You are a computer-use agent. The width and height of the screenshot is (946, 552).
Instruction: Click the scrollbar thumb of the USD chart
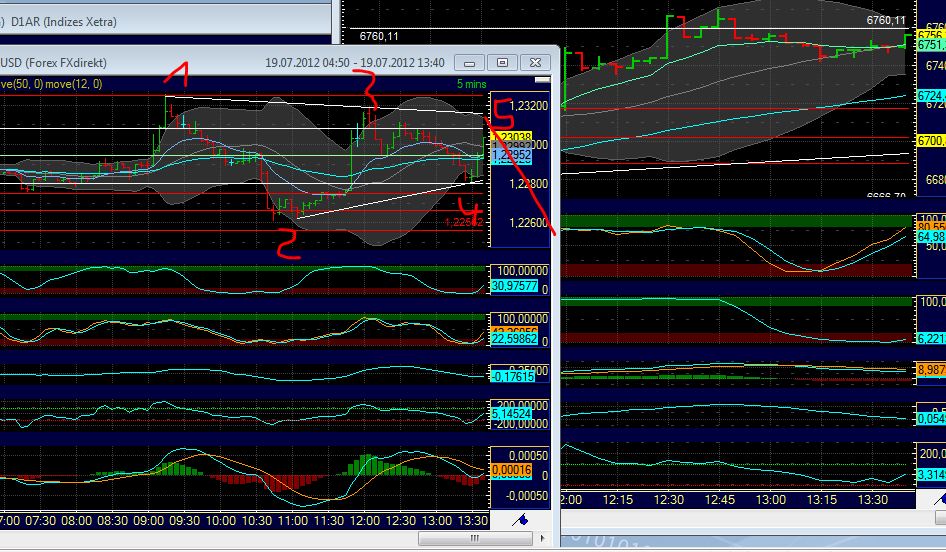tap(475, 538)
